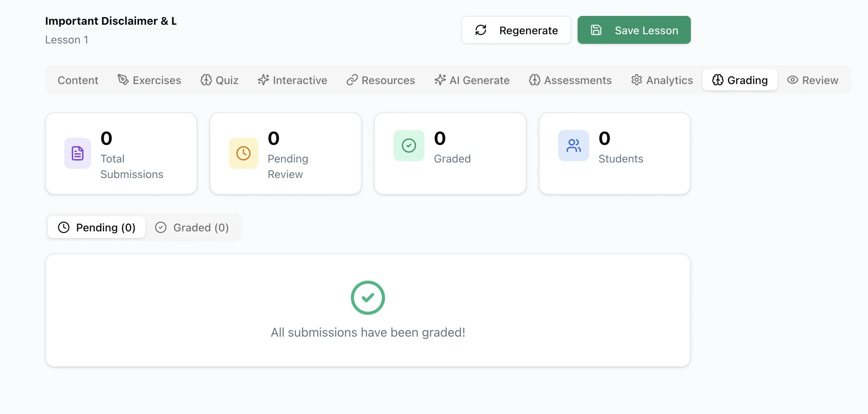Open the Content tab
This screenshot has width=868, height=414.
[x=78, y=80]
